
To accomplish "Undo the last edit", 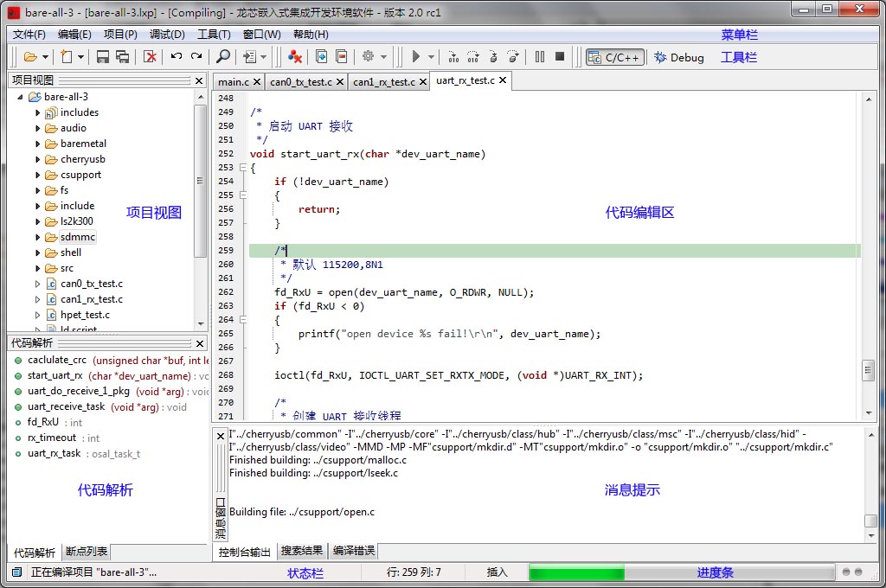I will coord(177,56).
